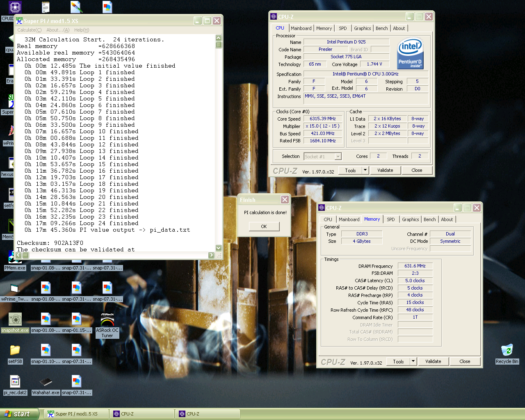Click Close button in CPU-Z timings window

pyautogui.click(x=465, y=361)
